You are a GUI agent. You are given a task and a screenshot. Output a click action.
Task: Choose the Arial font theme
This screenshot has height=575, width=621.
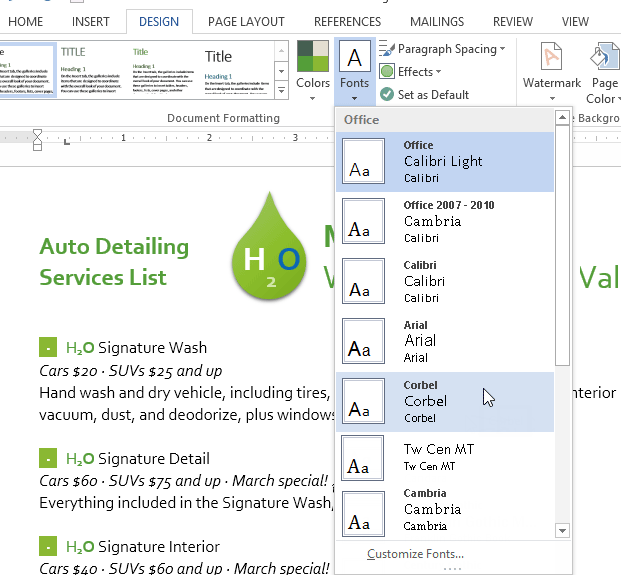click(x=445, y=341)
